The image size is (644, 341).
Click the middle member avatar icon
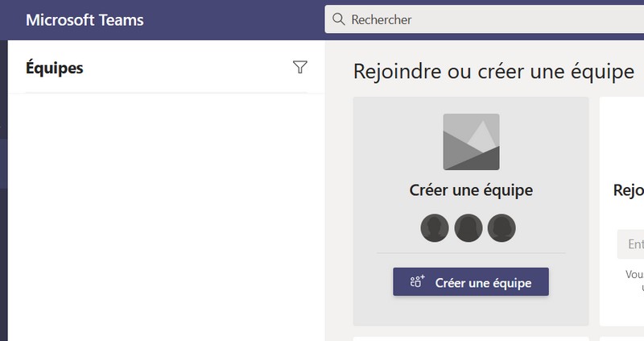tap(469, 228)
